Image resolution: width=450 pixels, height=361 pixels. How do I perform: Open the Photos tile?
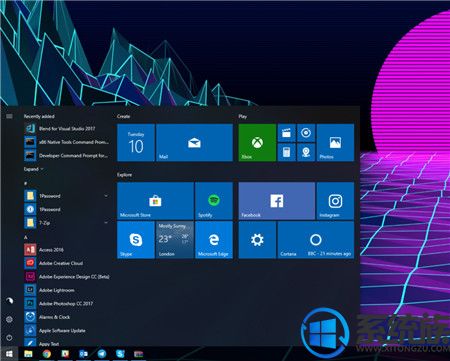click(x=335, y=143)
